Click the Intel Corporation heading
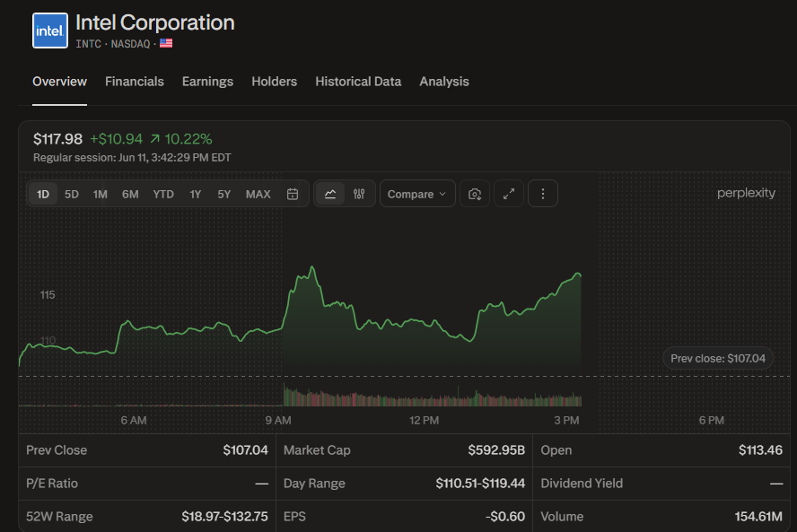Screen dimensions: 797x532 click(155, 22)
